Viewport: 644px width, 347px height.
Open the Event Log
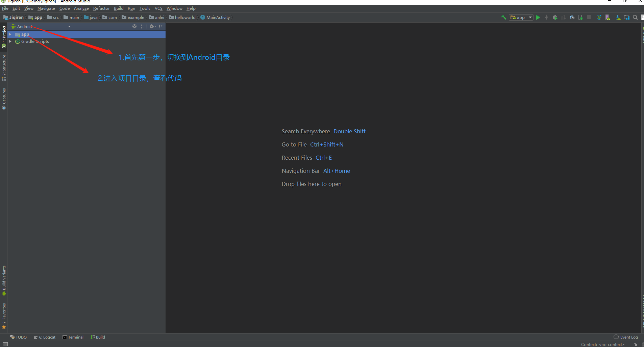(x=626, y=337)
